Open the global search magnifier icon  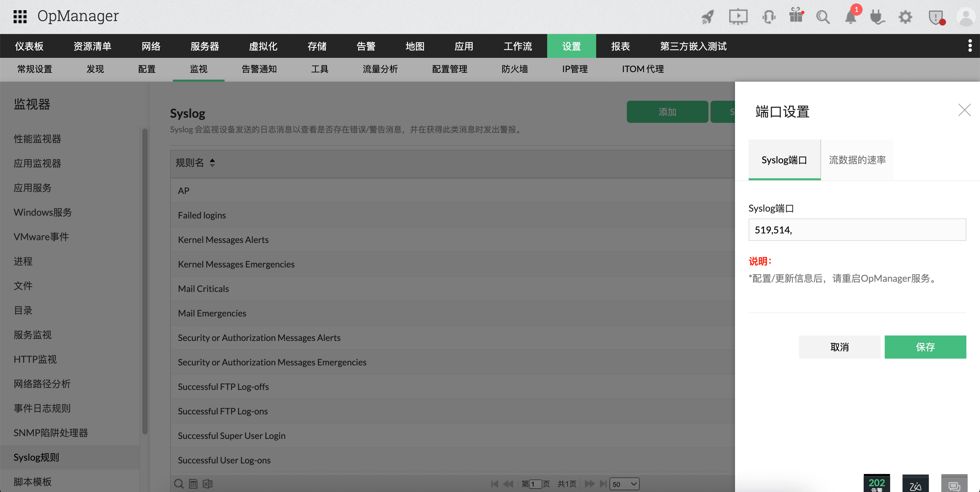823,17
